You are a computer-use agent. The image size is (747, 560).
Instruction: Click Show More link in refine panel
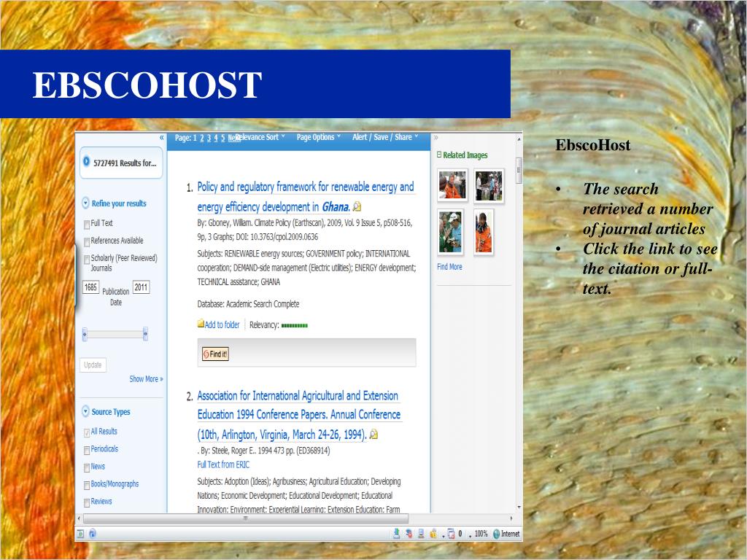coord(146,379)
